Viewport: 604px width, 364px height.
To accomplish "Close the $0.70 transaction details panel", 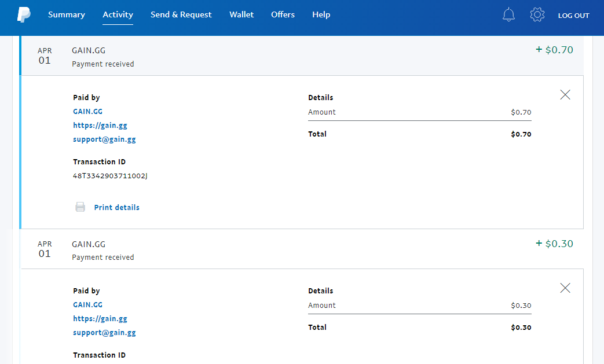I will click(565, 95).
